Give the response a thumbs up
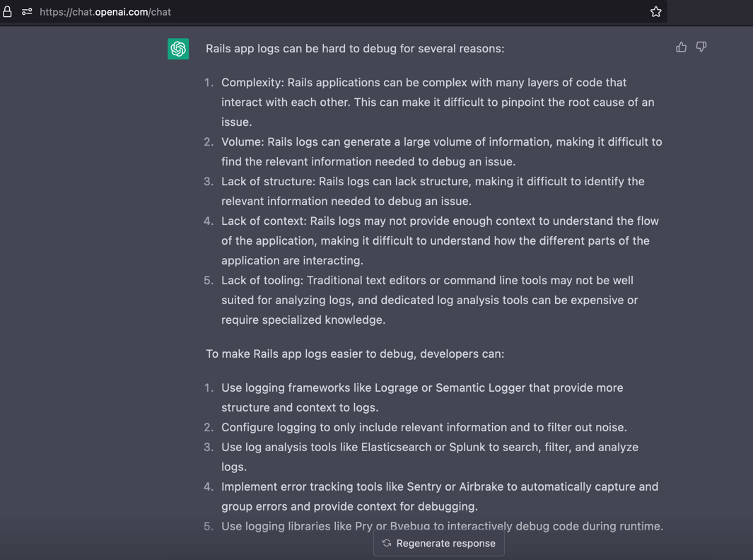The width and height of the screenshot is (753, 560). tap(681, 47)
